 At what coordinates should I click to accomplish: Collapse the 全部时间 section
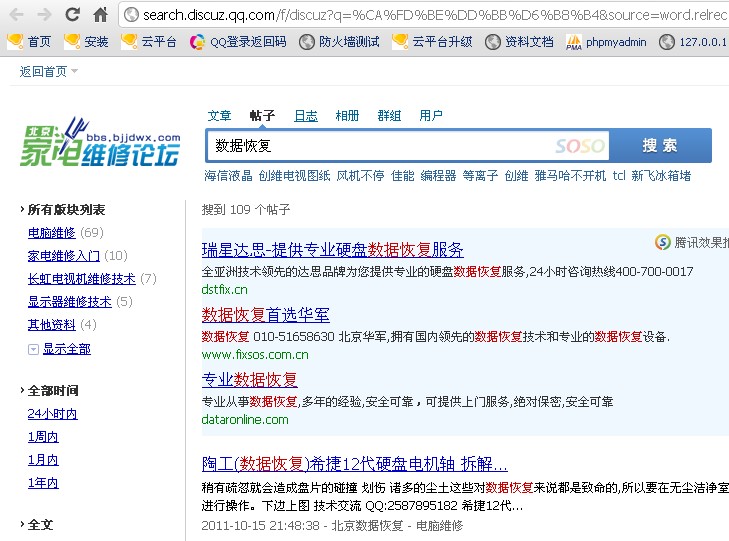[x=49, y=391]
